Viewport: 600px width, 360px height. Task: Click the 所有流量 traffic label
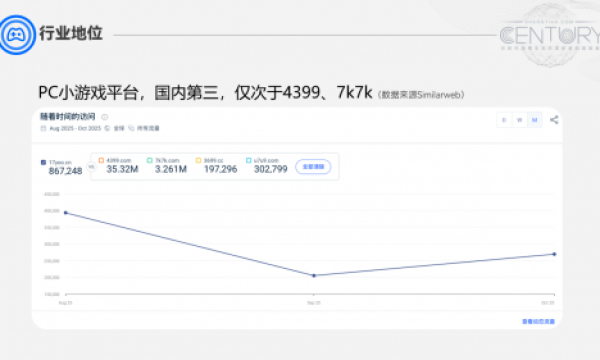click(x=148, y=128)
